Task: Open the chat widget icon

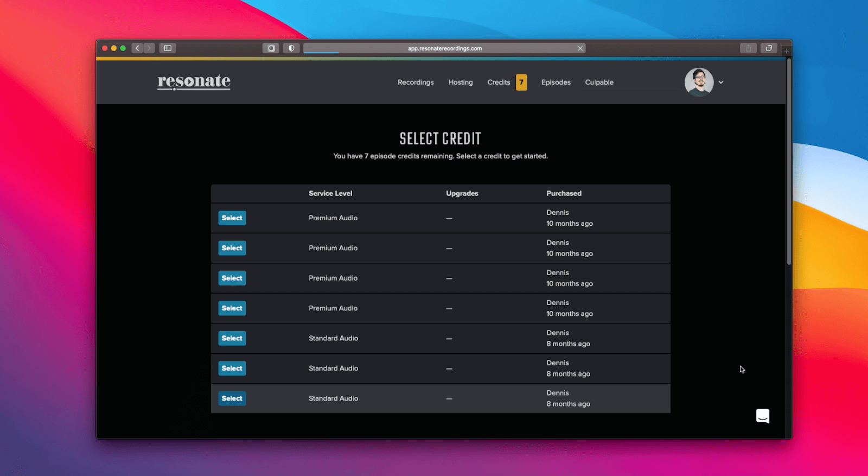Action: point(763,416)
